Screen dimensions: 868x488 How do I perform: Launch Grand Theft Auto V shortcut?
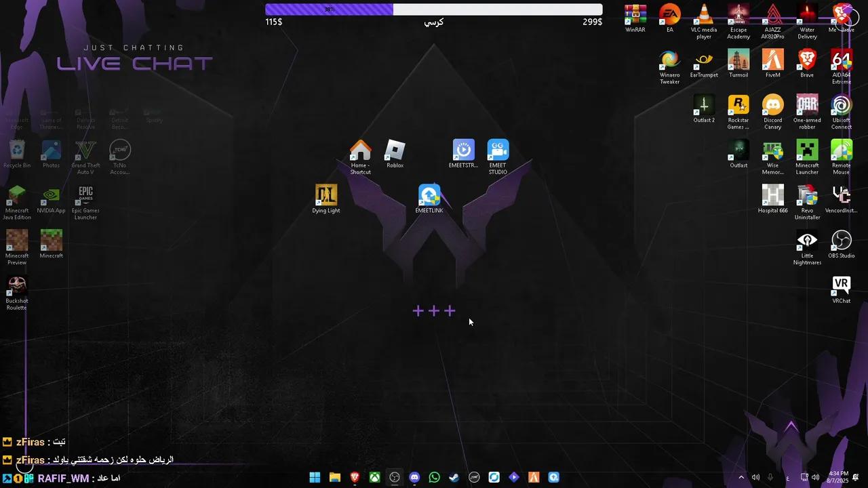coord(85,157)
